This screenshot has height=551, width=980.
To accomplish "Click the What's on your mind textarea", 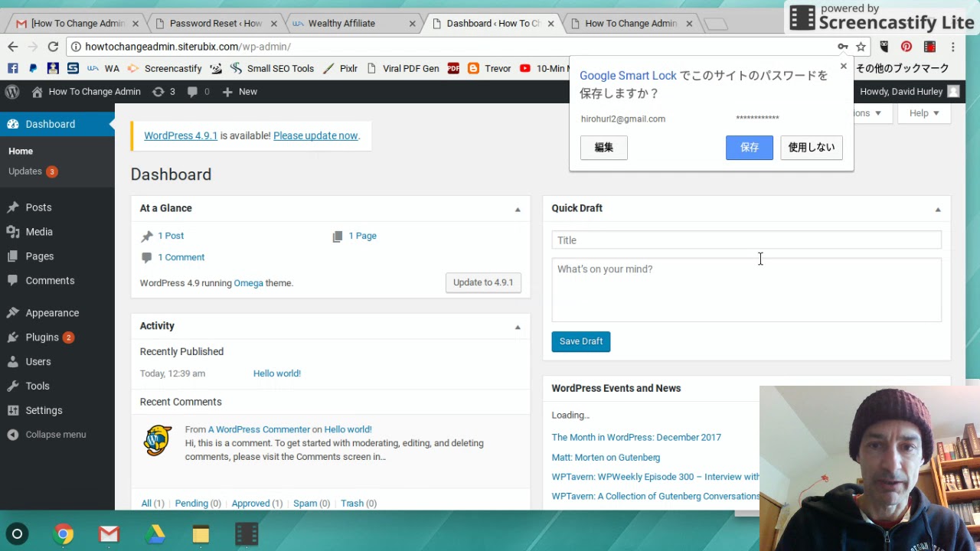I will (x=746, y=290).
